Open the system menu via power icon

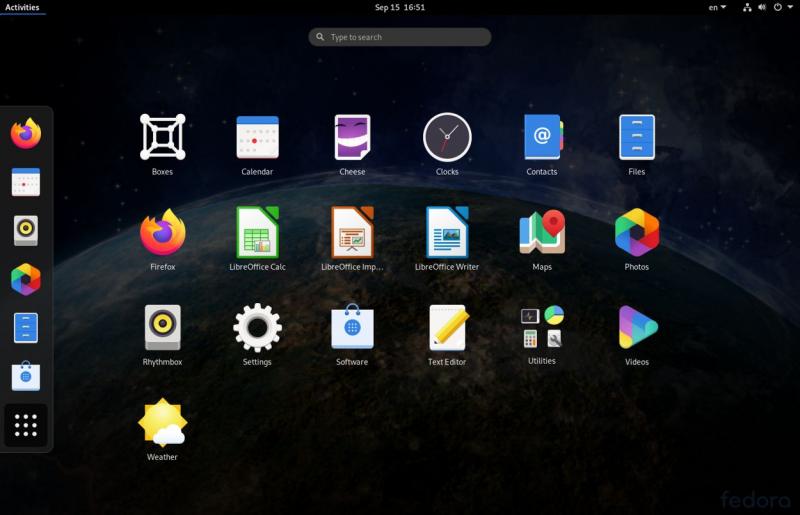(778, 7)
